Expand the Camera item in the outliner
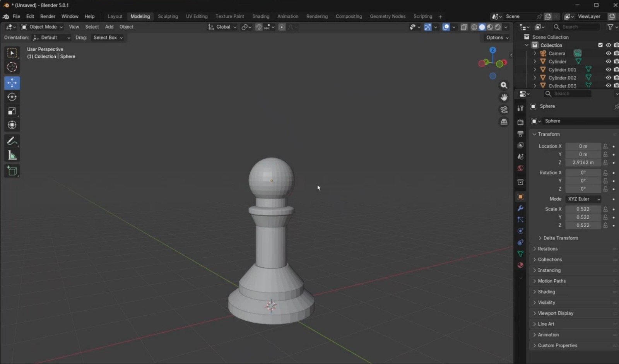Viewport: 619px width, 364px height. tap(535, 53)
